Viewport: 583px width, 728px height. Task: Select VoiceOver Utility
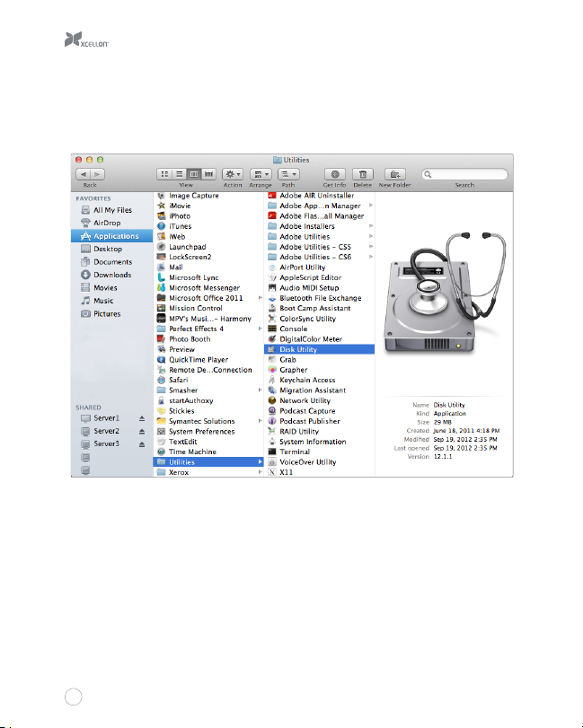click(x=319, y=462)
